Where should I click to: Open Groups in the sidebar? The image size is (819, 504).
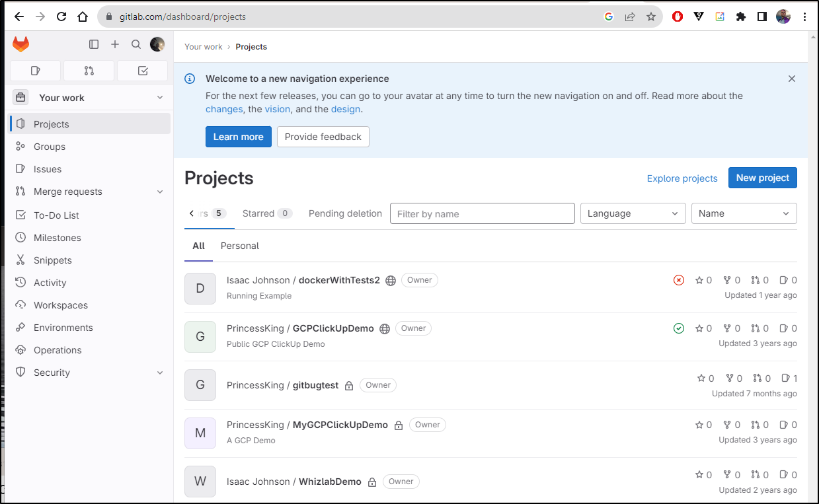pos(90,147)
